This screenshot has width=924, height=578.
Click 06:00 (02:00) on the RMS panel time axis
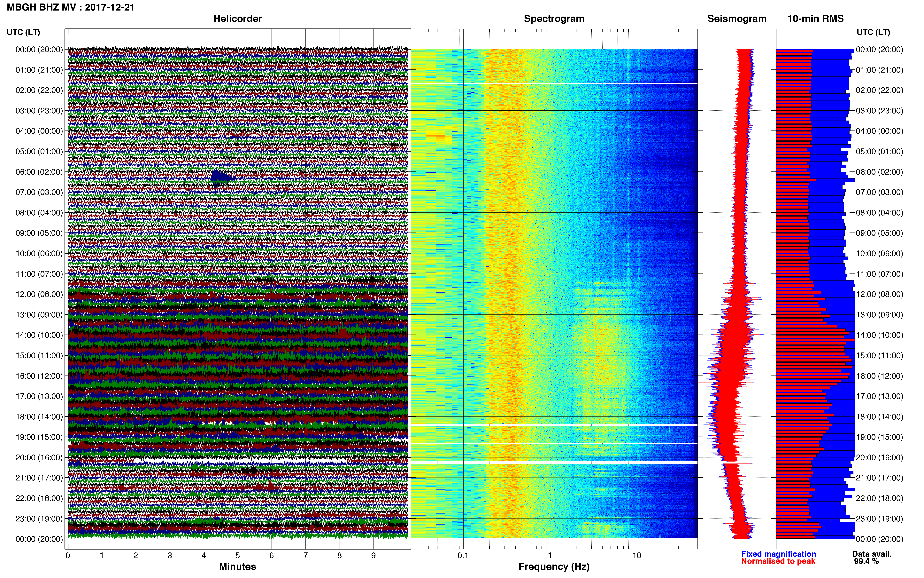(x=879, y=172)
